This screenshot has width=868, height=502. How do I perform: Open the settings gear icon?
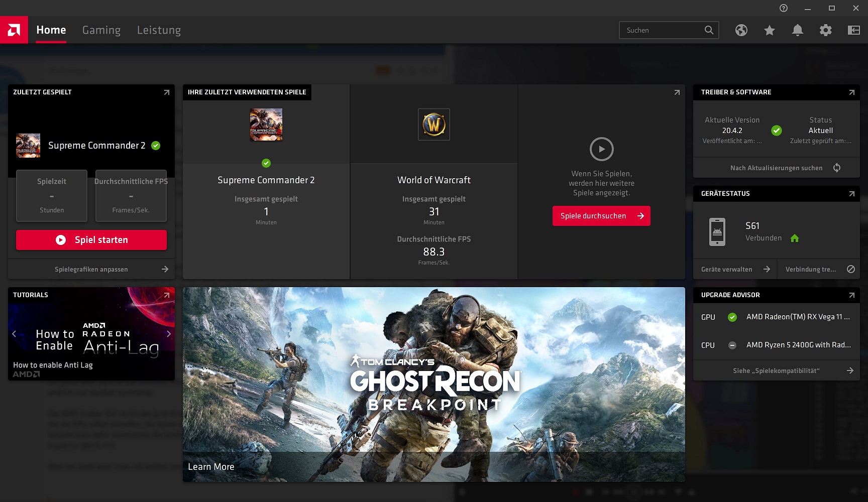coord(826,30)
